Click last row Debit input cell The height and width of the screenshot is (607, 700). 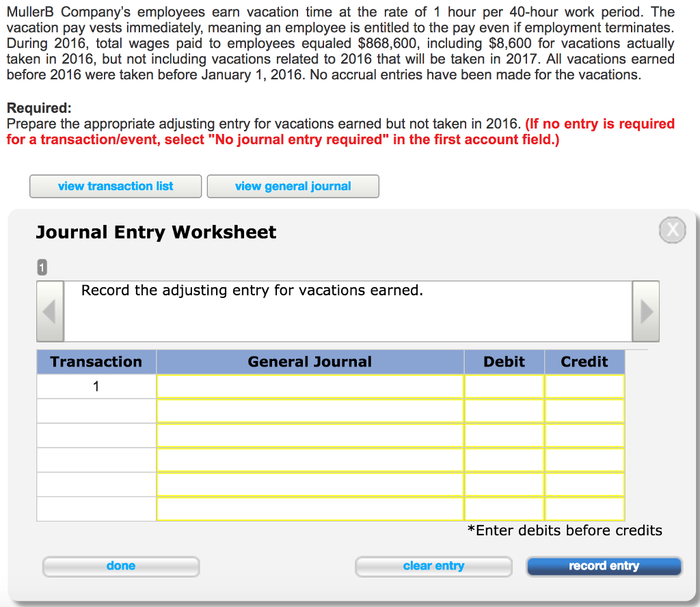pos(504,509)
